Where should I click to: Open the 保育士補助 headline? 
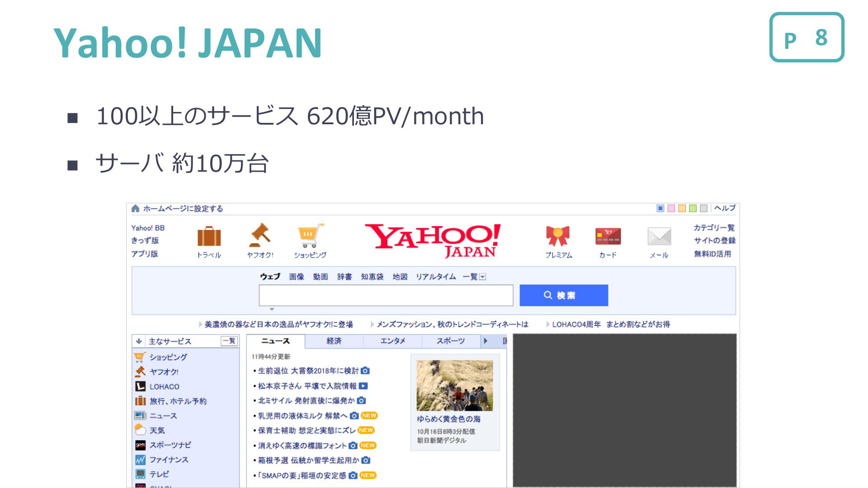click(307, 430)
